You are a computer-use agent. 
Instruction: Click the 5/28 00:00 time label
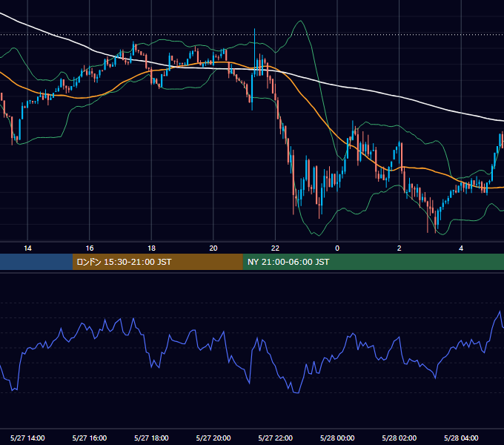tap(337, 438)
